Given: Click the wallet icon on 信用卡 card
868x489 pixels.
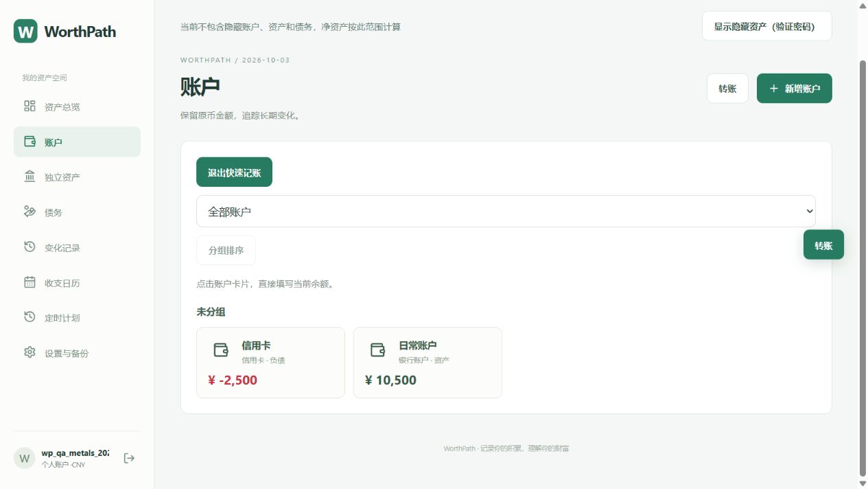Looking at the screenshot, I should coord(221,350).
